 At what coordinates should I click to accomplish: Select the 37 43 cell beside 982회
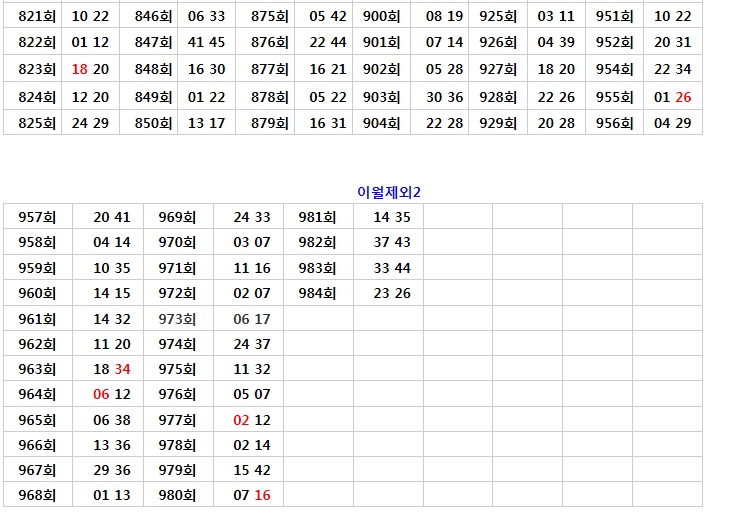click(392, 242)
